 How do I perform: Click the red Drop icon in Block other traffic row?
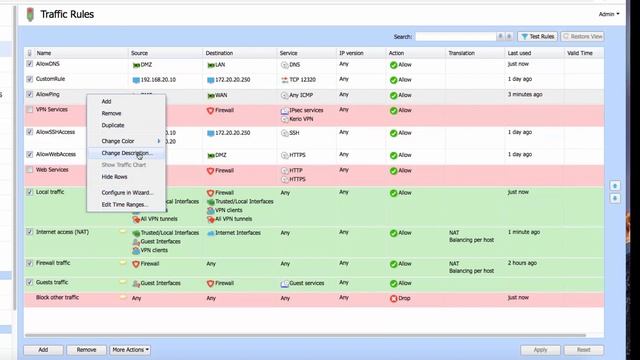click(x=393, y=299)
